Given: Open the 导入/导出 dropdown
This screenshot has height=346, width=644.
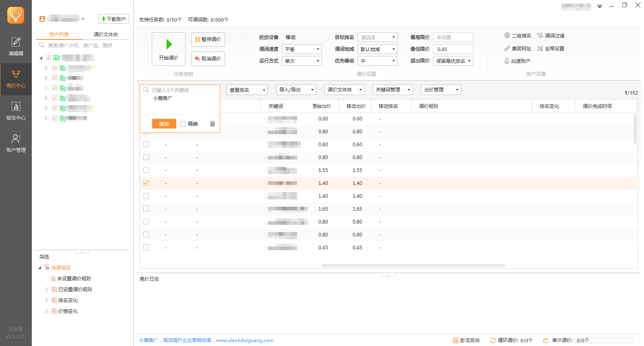Looking at the screenshot, I should pyautogui.click(x=296, y=90).
